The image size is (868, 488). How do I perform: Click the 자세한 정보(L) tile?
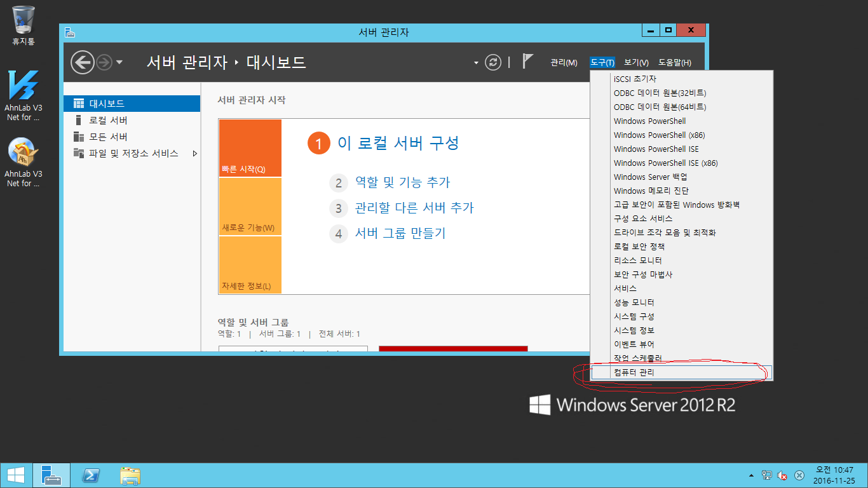tap(250, 264)
